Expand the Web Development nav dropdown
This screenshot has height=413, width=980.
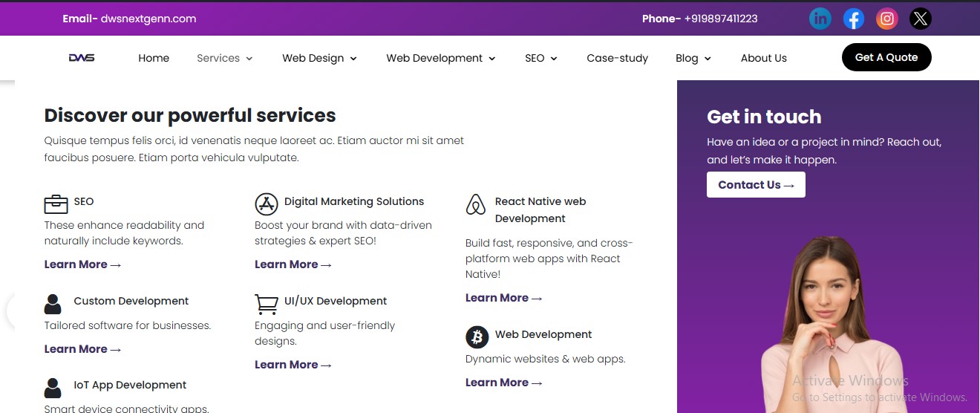click(441, 58)
